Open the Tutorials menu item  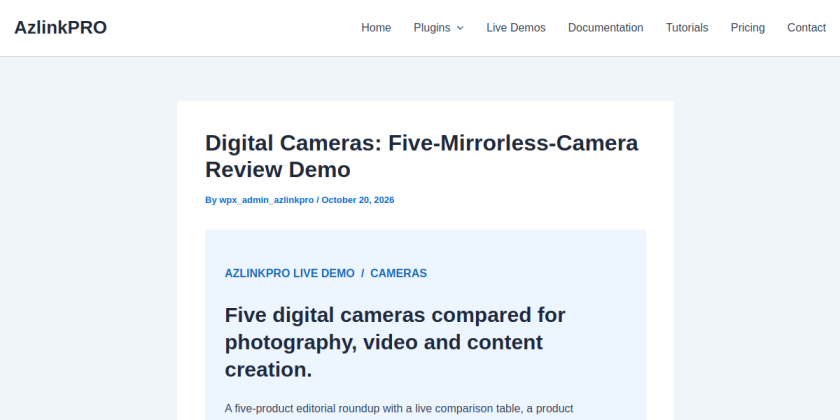687,28
